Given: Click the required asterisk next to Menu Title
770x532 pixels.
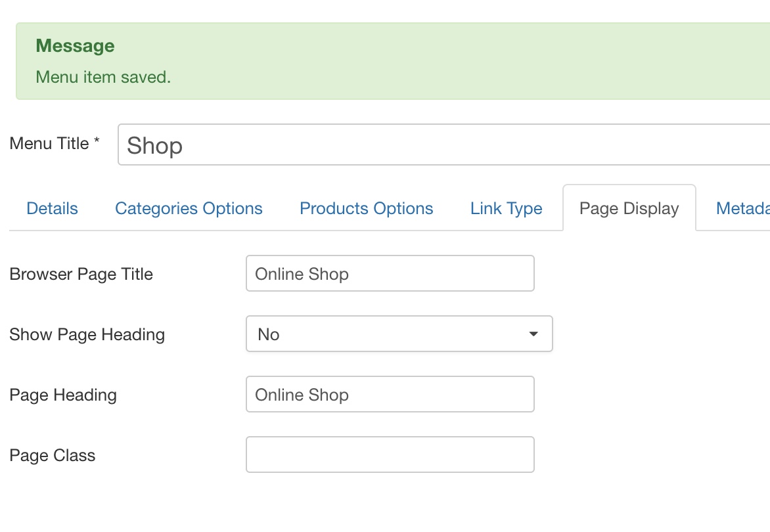Looking at the screenshot, I should click(97, 142).
